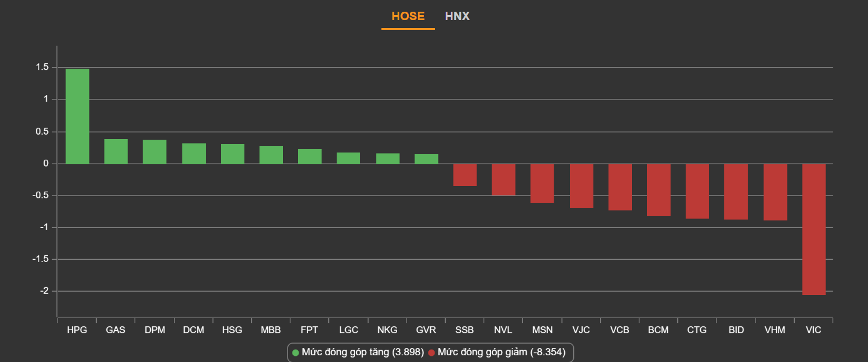Image resolution: width=868 pixels, height=362 pixels.
Task: Click the MBB green bar
Action: click(x=271, y=155)
